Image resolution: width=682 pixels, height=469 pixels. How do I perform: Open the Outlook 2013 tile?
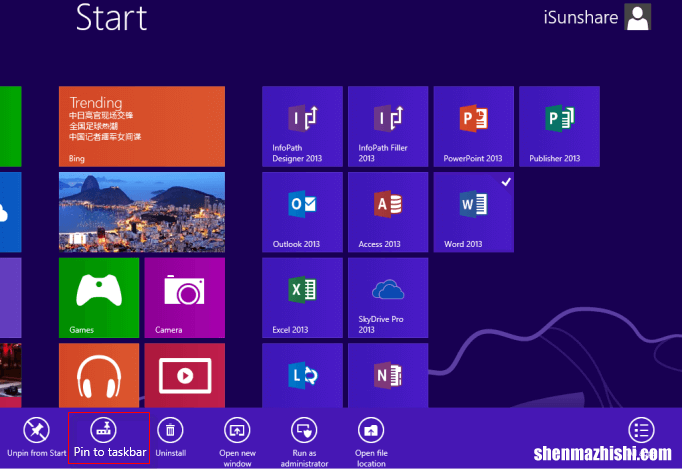click(x=302, y=212)
